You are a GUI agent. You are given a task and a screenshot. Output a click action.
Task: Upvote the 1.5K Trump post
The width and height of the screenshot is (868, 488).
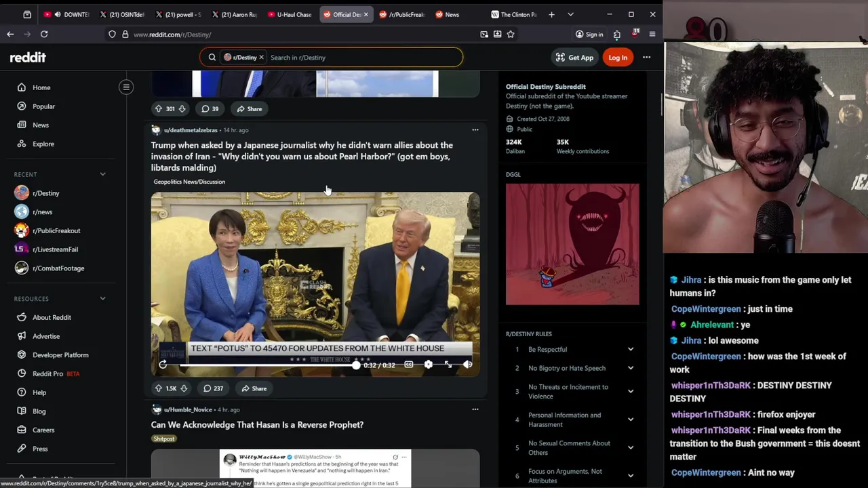coord(158,388)
